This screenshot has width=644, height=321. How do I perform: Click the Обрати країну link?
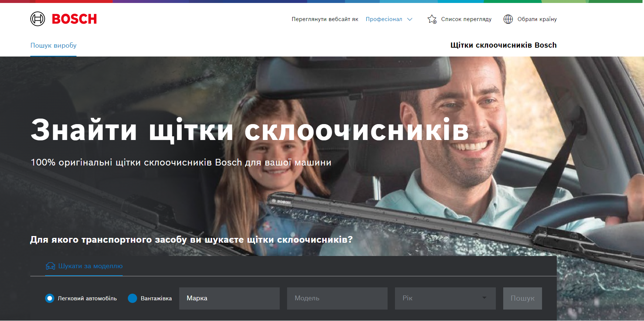pyautogui.click(x=530, y=19)
